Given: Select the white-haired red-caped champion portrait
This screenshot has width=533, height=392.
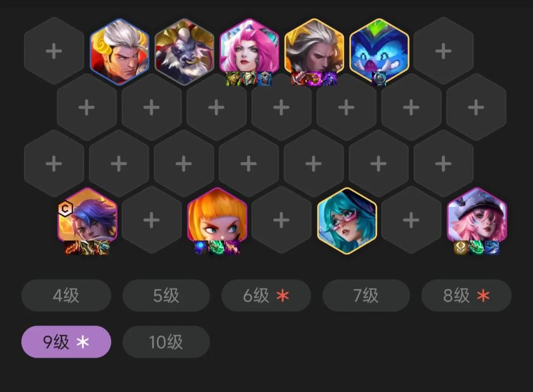Looking at the screenshot, I should click(119, 51).
